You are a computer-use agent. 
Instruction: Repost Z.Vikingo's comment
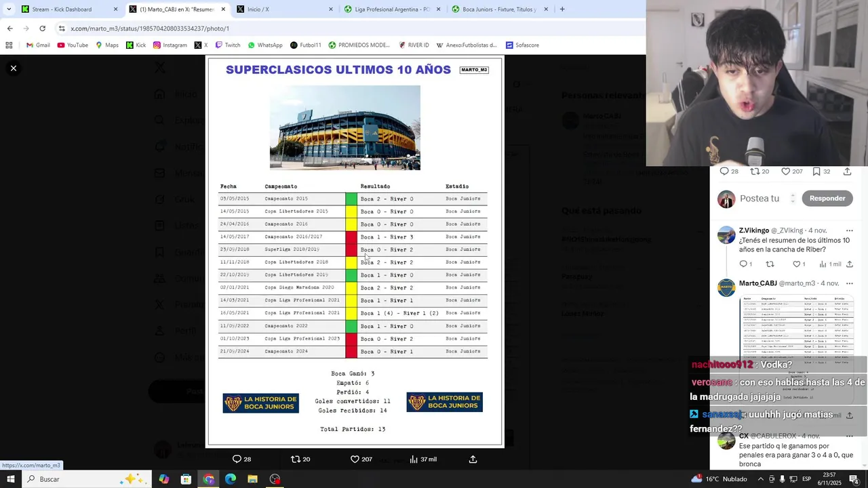coord(770,264)
